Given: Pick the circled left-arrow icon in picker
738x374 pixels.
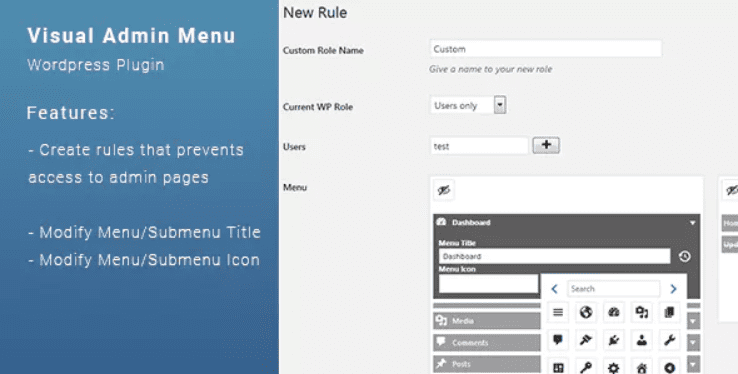Looking at the screenshot, I should [669, 366].
